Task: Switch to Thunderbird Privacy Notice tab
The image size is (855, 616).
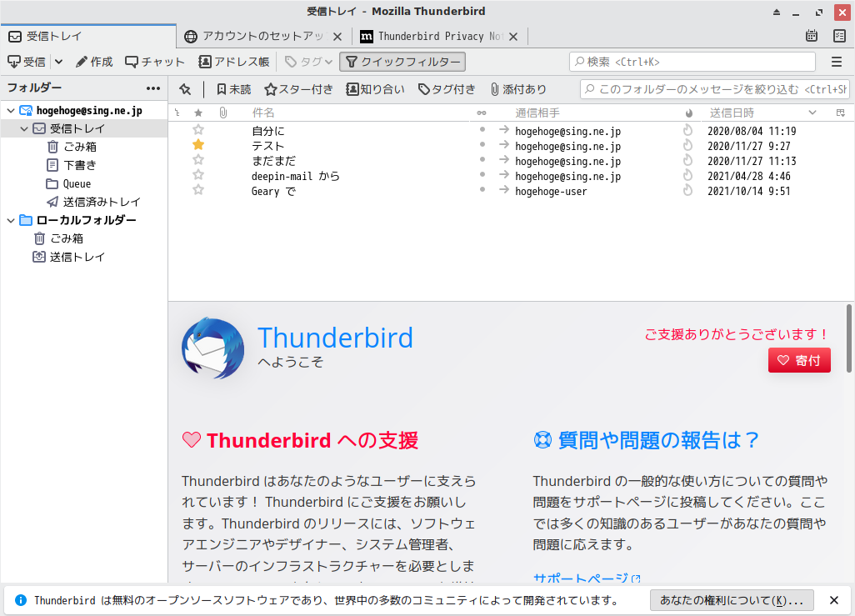Action: pos(439,37)
